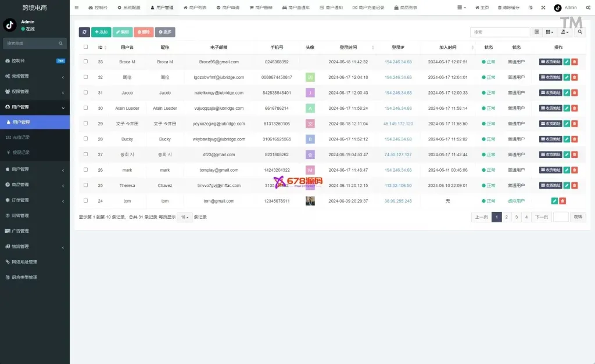Screen dimensions: 595x364
Task: Go to page 2 in the pagination
Action: 507,217
